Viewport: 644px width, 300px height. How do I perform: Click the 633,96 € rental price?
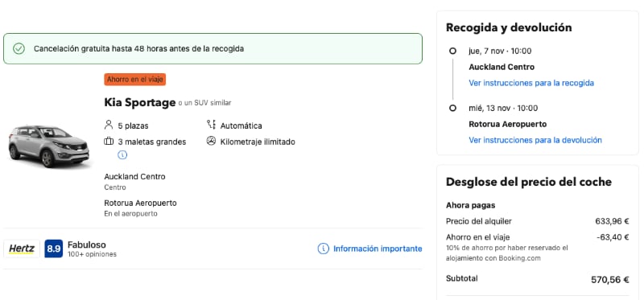(612, 222)
